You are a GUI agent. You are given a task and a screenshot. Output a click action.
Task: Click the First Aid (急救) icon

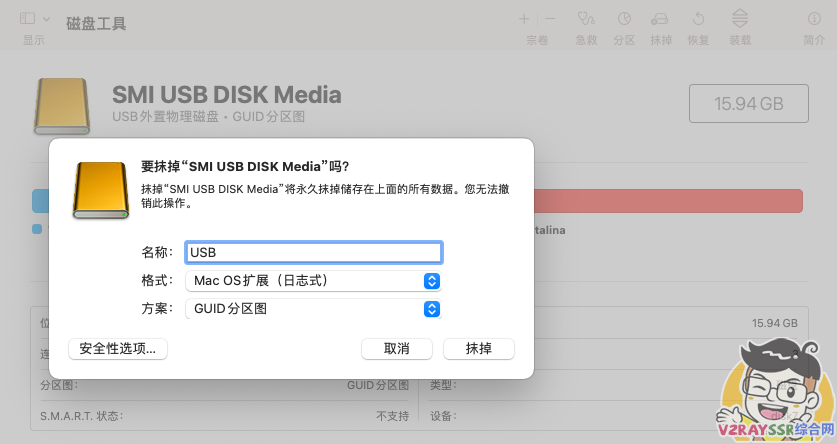[x=587, y=18]
